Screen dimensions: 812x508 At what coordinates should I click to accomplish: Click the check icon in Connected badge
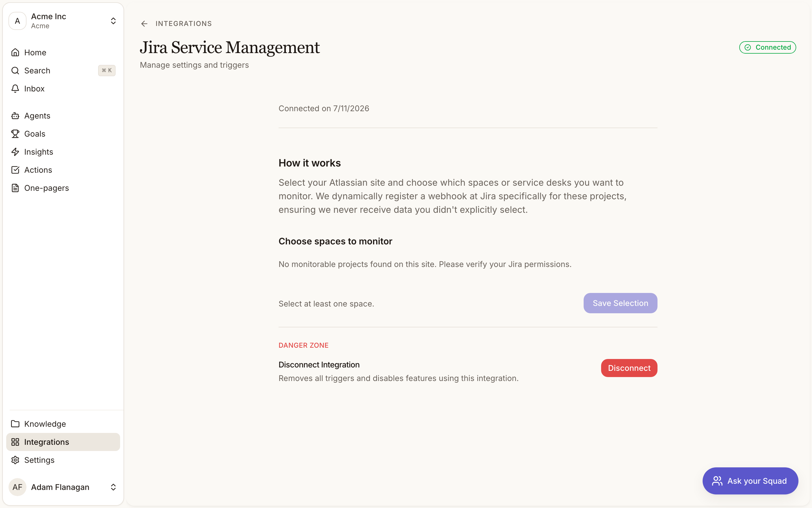(x=748, y=48)
